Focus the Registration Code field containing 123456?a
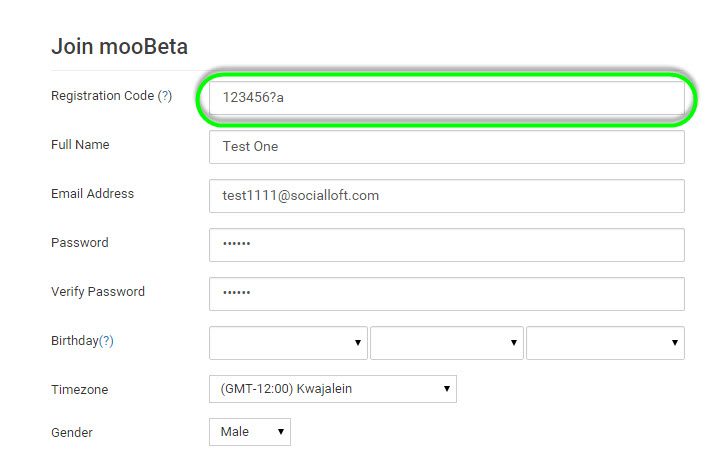Viewport: 717px width, 459px height. pos(447,98)
